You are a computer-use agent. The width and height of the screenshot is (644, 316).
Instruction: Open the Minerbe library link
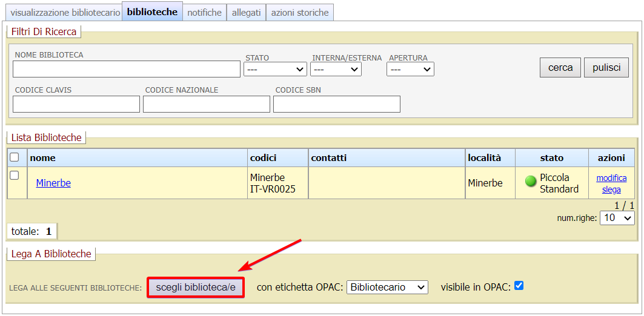coord(53,183)
